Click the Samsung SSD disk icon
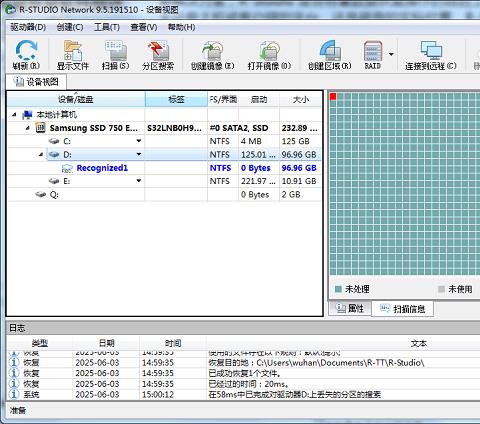Viewport: 480px width, 424px height. tap(40, 128)
